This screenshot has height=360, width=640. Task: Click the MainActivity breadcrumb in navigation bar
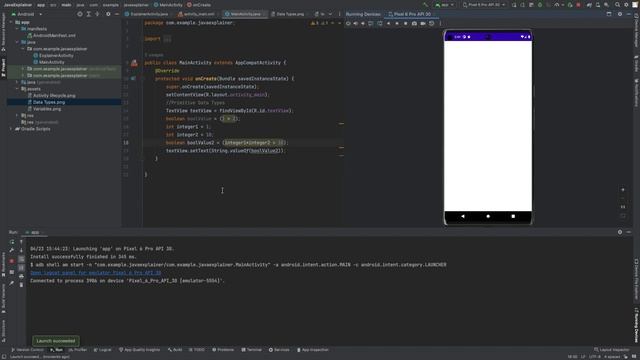[x=168, y=5]
